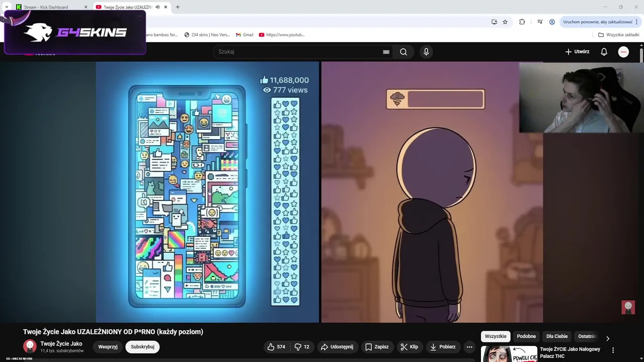Like the video with 574 likes
This screenshot has width=644, height=362.
point(276,347)
